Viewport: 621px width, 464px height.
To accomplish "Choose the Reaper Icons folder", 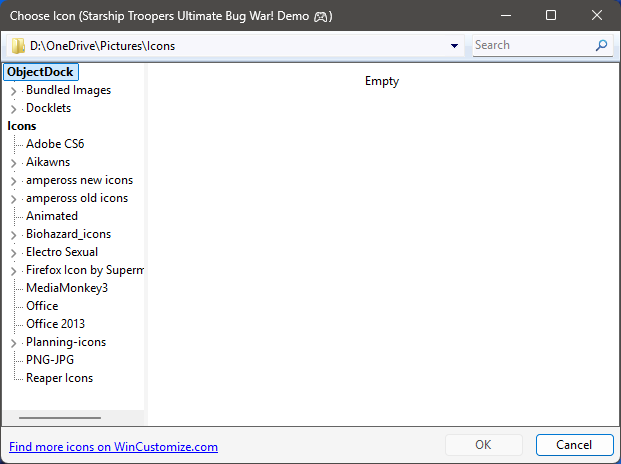I will pyautogui.click(x=59, y=378).
